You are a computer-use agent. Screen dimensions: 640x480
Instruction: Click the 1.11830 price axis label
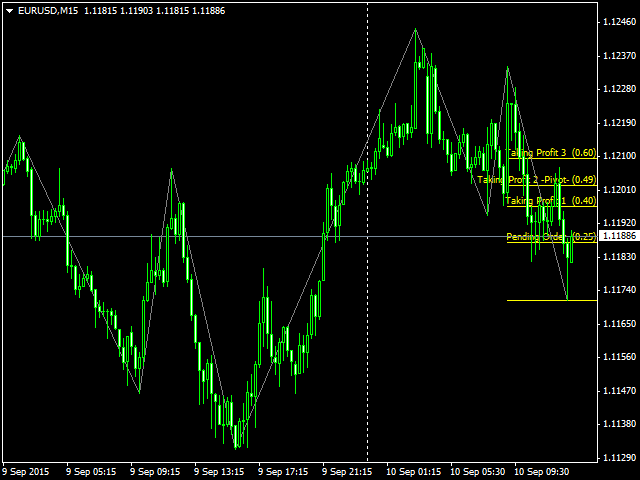(x=620, y=256)
